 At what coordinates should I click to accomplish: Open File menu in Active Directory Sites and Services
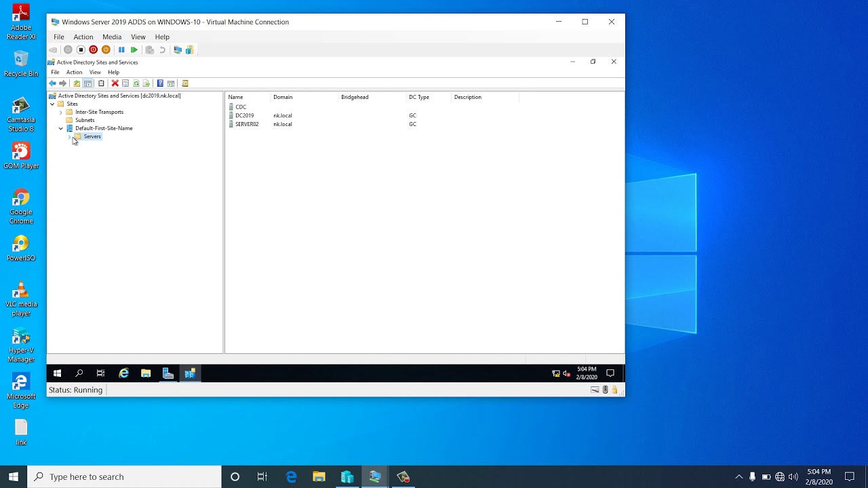tap(55, 73)
